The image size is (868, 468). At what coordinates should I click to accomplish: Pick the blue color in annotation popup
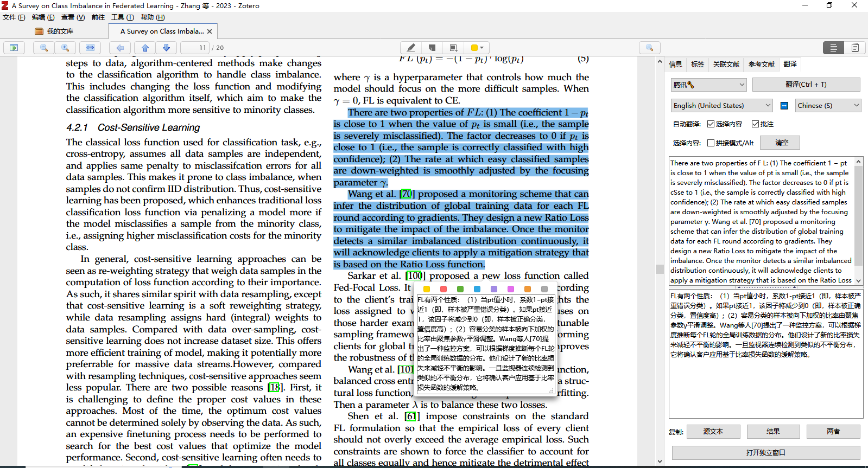pos(477,289)
